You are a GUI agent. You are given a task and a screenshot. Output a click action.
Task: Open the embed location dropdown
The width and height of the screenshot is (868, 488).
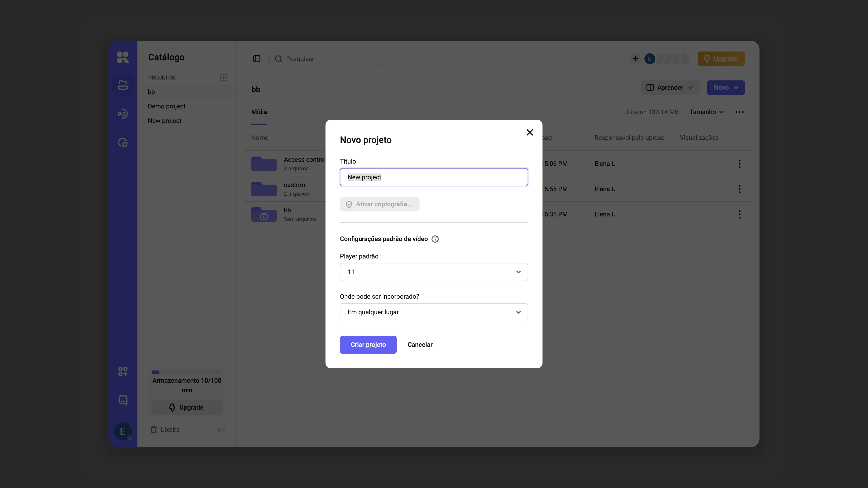click(434, 312)
